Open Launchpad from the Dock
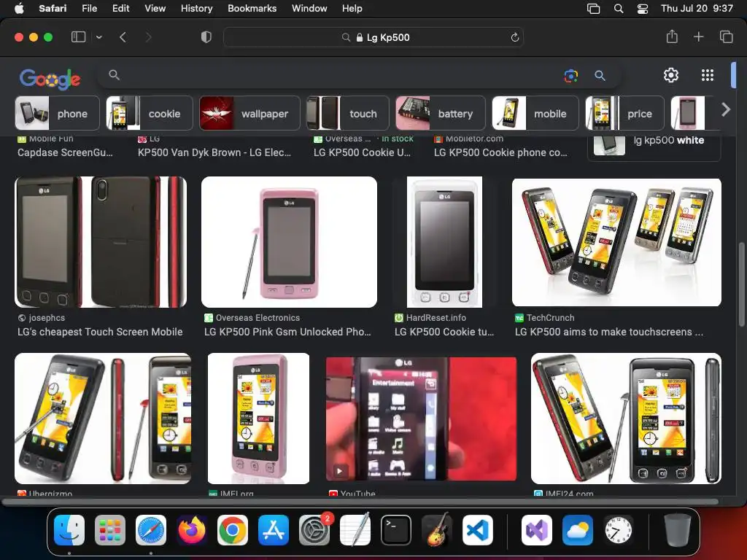The width and height of the screenshot is (747, 560). (x=110, y=530)
